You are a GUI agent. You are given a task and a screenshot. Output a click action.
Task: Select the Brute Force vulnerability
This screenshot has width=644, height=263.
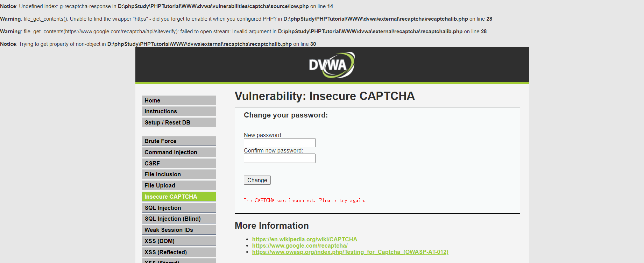[x=179, y=141]
